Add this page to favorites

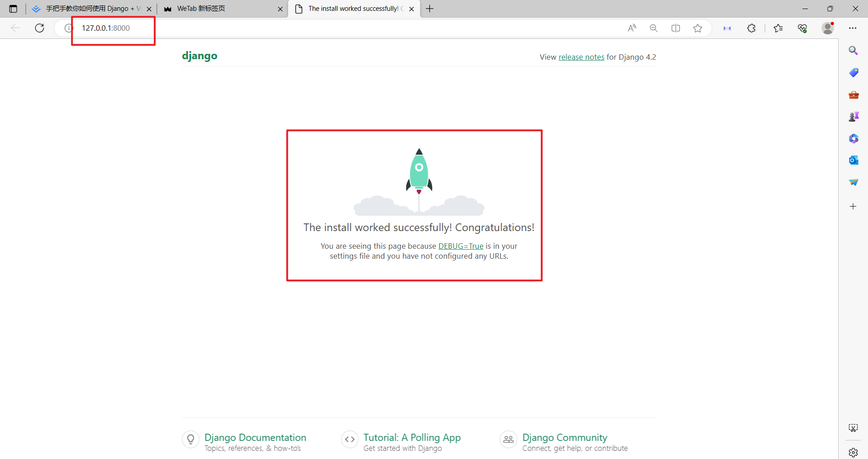pos(698,28)
